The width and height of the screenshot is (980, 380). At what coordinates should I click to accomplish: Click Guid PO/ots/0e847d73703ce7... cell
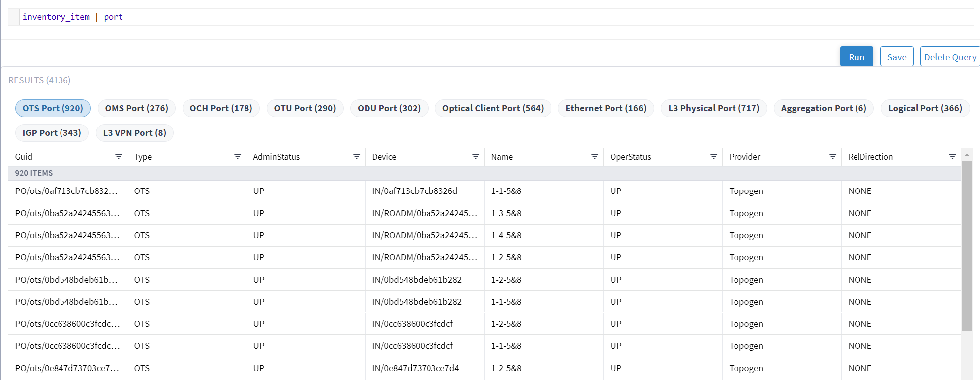[x=67, y=368]
